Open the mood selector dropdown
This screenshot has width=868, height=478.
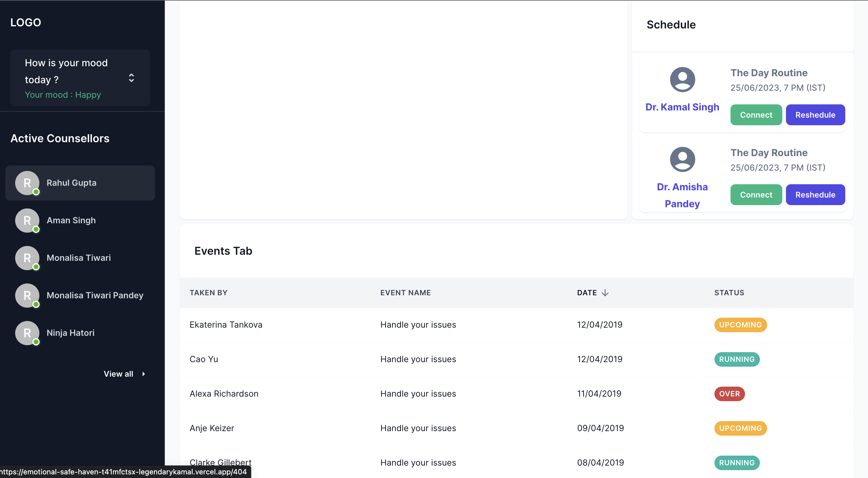click(x=80, y=78)
